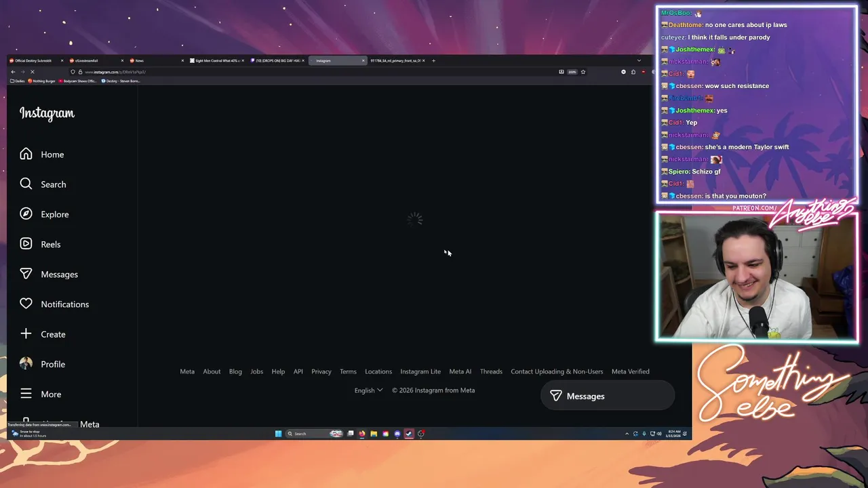Switch to r/LivestreamFail tab
Screen dimensions: 868x488
point(96,60)
